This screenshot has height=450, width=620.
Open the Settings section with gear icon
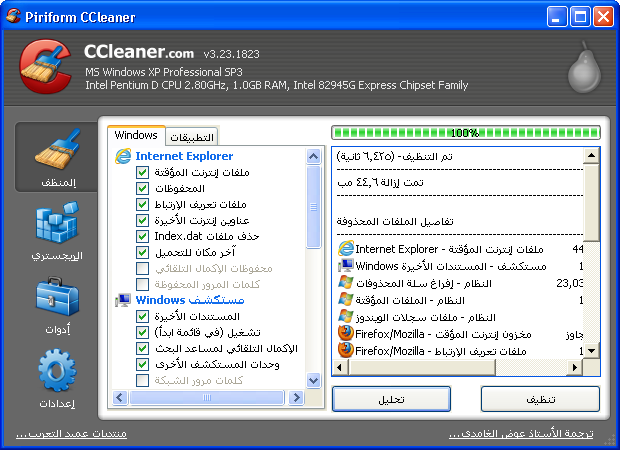click(x=55, y=379)
